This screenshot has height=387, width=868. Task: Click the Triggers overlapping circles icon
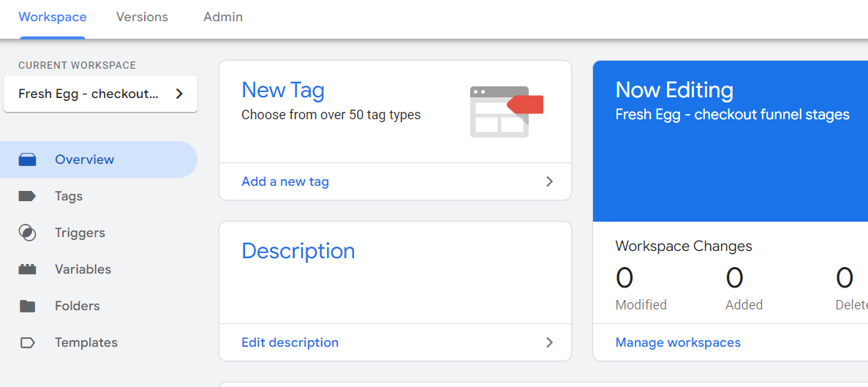point(27,233)
